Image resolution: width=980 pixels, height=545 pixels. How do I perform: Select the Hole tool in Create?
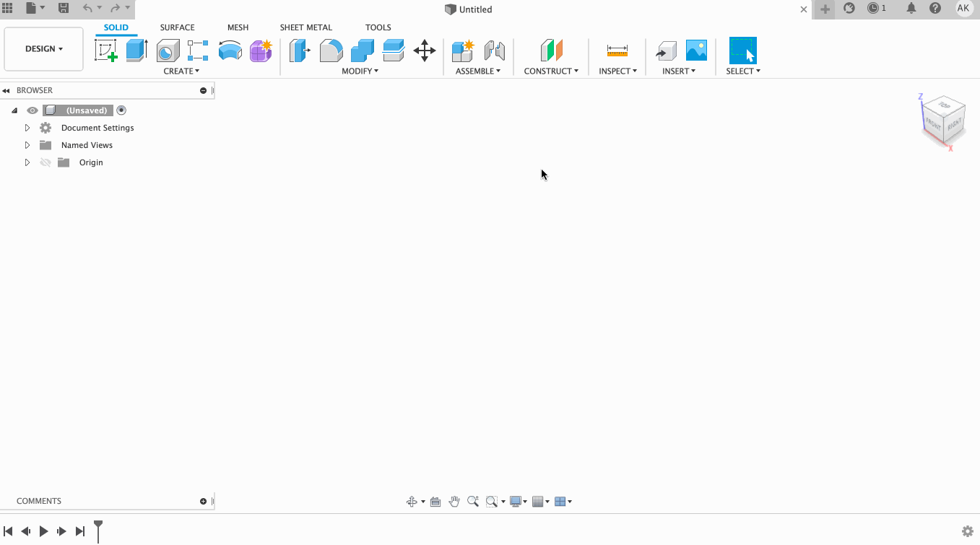pos(168,50)
